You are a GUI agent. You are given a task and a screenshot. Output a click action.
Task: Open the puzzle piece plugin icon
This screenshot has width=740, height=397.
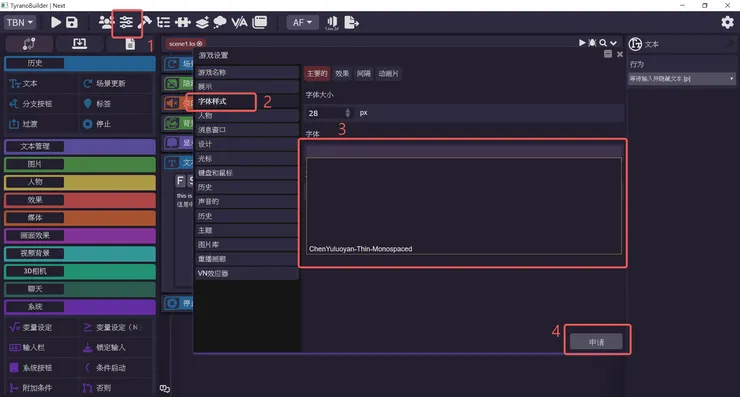click(183, 22)
